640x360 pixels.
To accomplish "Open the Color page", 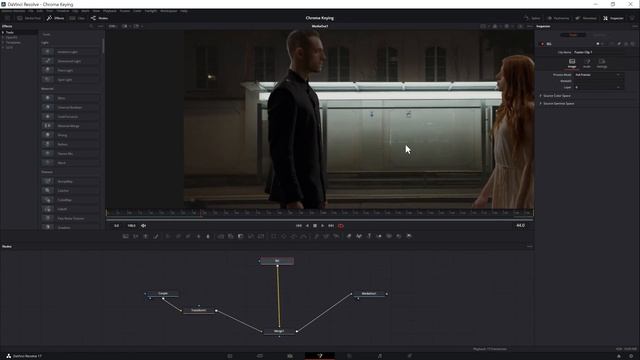I will point(349,356).
